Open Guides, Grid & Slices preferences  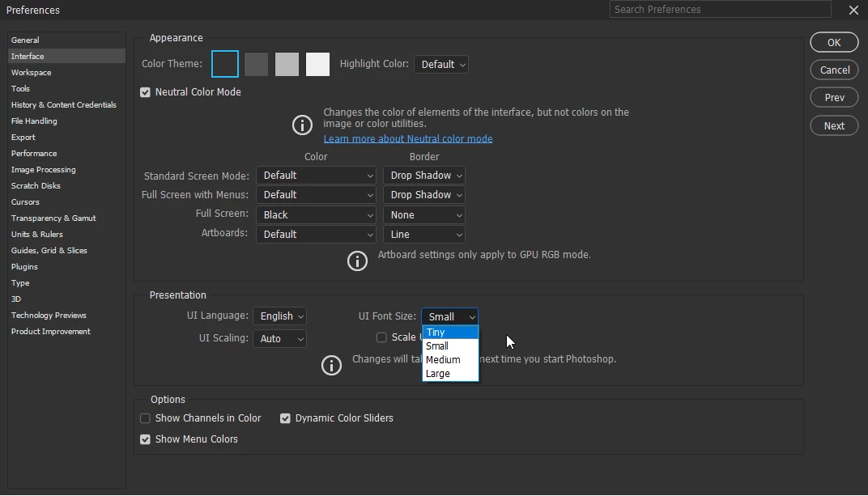click(66, 250)
